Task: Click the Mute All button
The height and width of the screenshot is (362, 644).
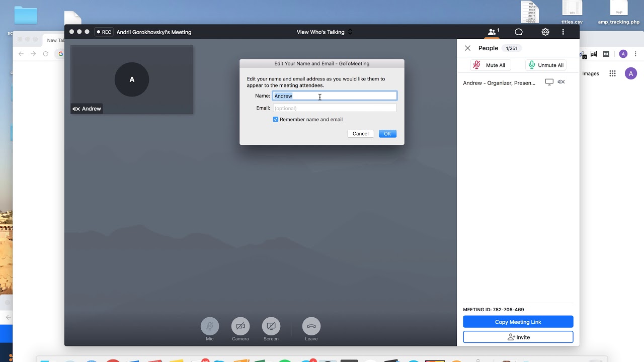Action: (x=490, y=65)
